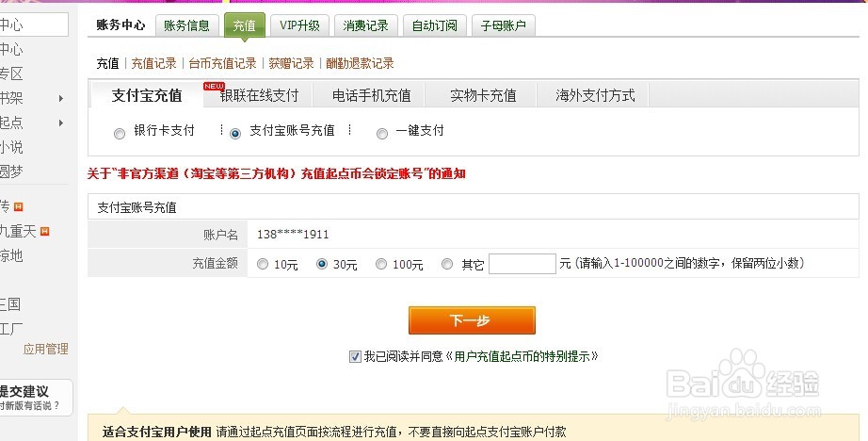Open the 九重天 sidebar item
The image size is (868, 441).
(18, 231)
